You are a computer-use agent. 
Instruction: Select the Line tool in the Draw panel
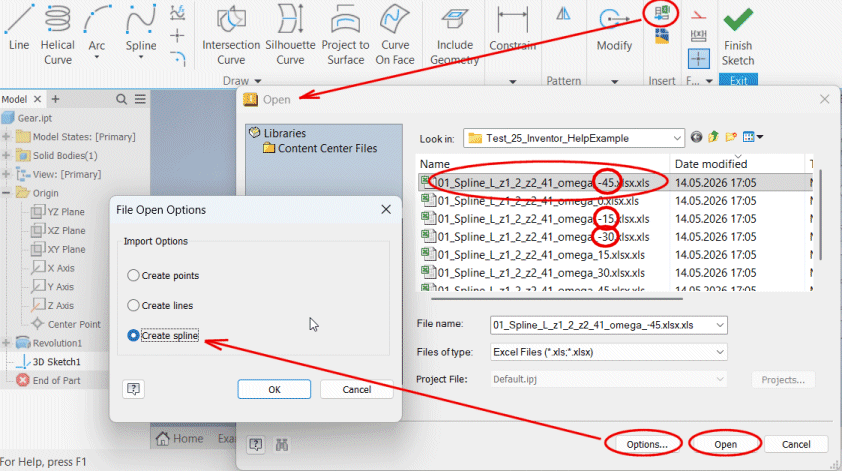19,27
